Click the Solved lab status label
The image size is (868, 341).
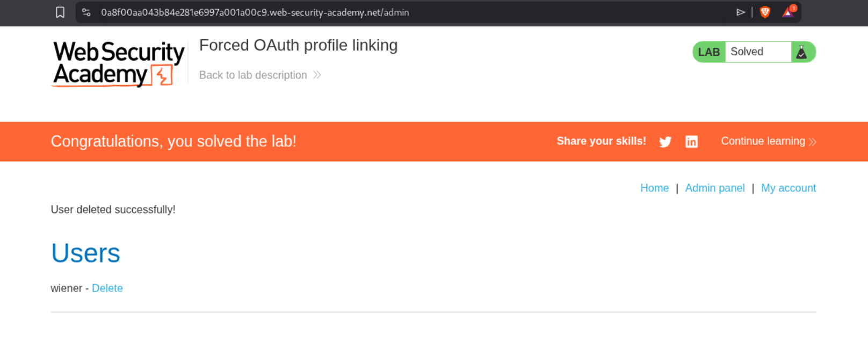click(x=747, y=52)
